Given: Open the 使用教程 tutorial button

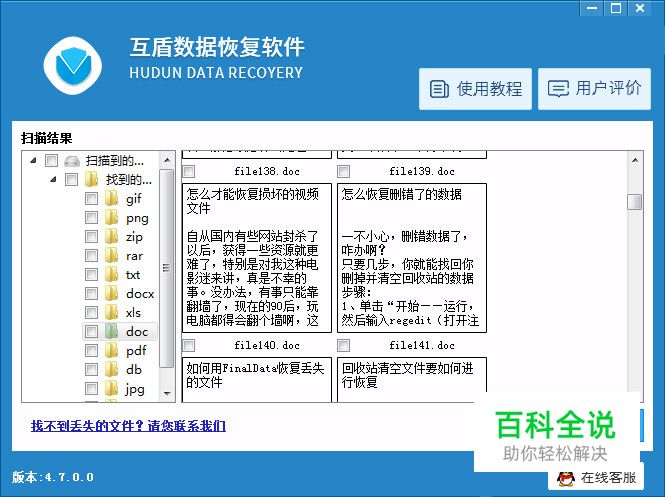Looking at the screenshot, I should [x=475, y=89].
